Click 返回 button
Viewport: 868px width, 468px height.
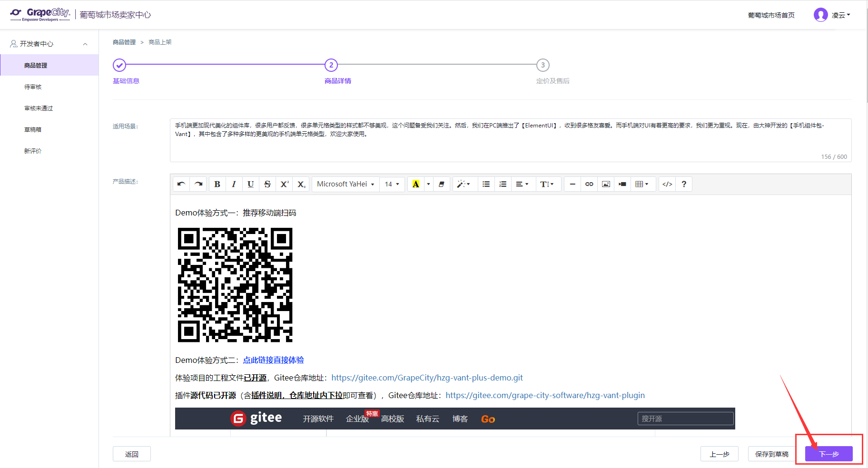pyautogui.click(x=132, y=454)
